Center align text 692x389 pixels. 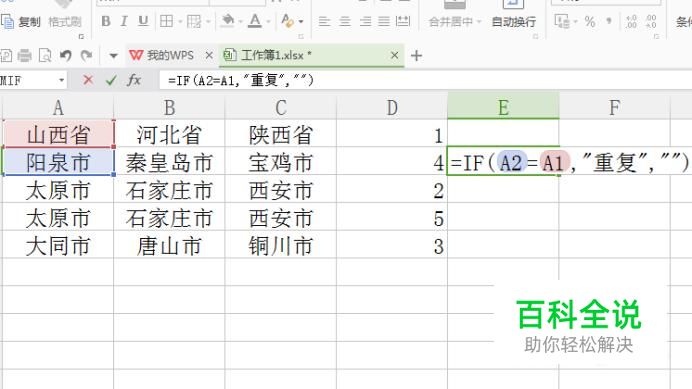pyautogui.click(x=345, y=21)
